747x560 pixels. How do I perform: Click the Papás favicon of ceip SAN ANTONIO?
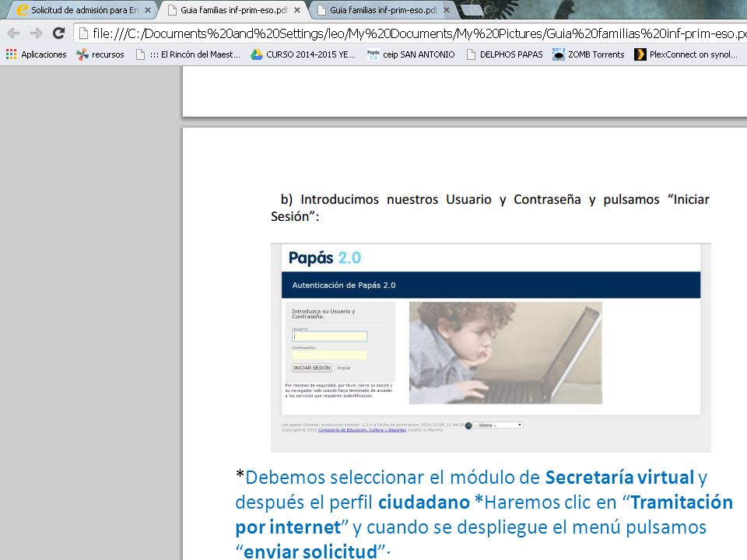pos(373,54)
